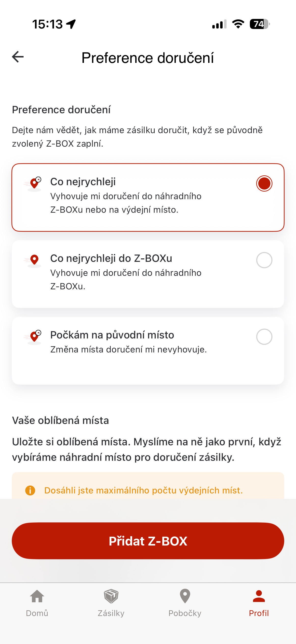This screenshot has height=644, width=296.
Task: Tap the Pobočky location pin icon
Action: [x=185, y=596]
